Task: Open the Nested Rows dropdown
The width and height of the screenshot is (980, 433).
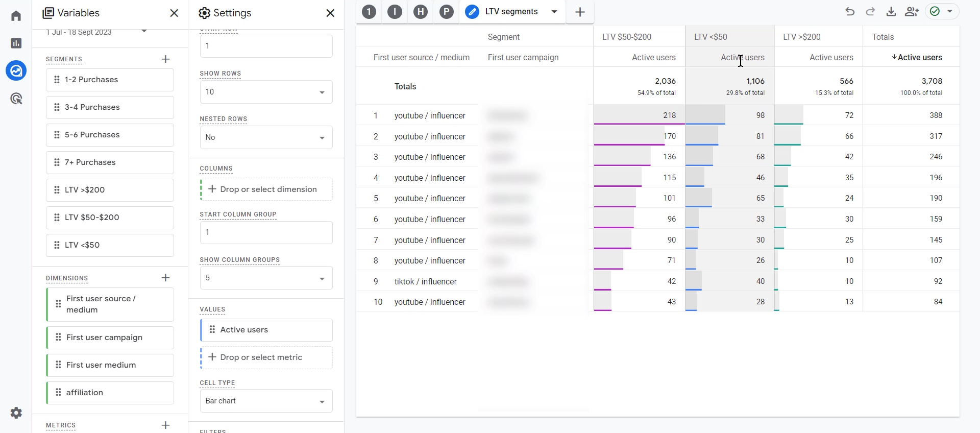Action: (x=266, y=137)
